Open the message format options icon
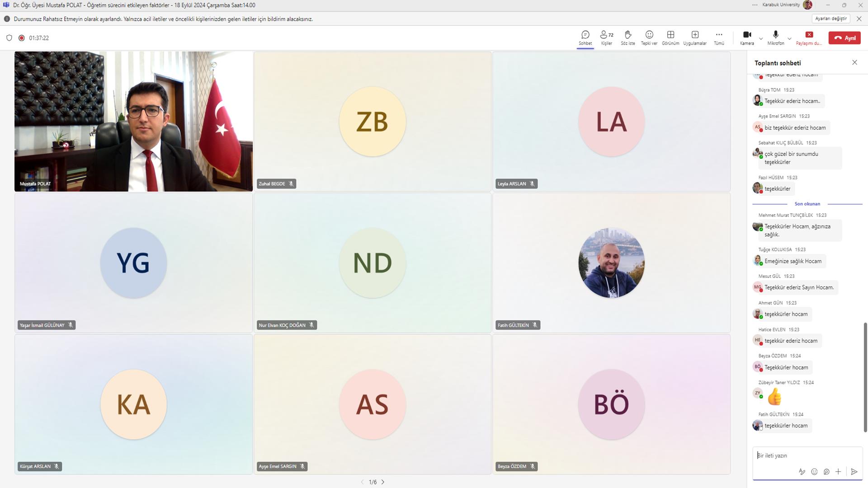Viewport: 868px width, 488px height. point(802,472)
